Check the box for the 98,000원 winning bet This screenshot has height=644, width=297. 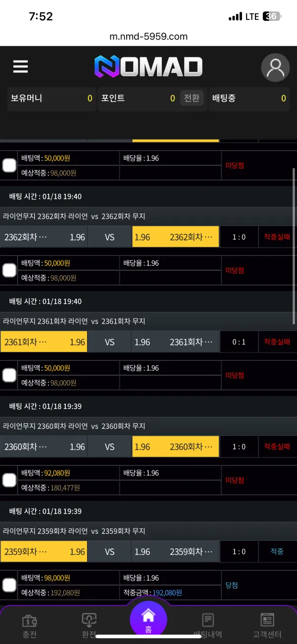9,585
